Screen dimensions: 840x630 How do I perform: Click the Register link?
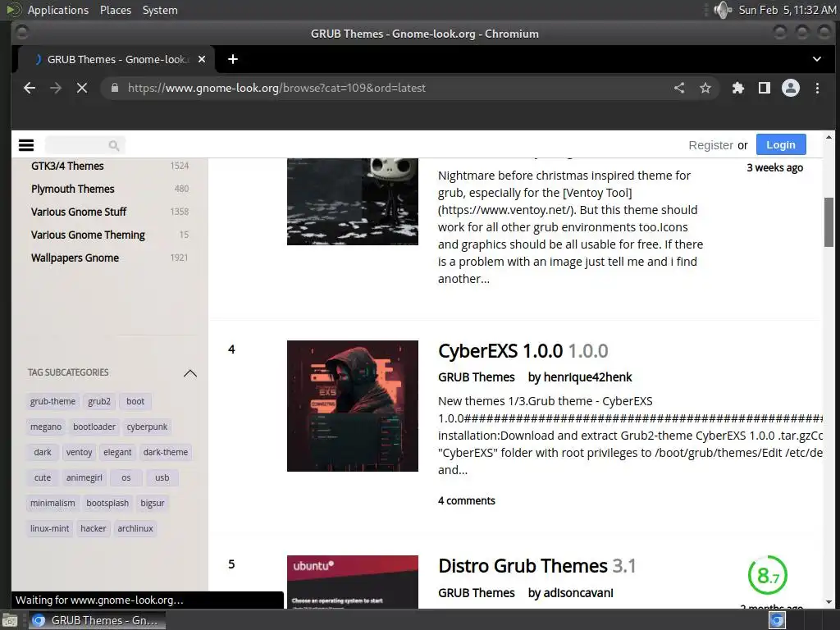pyautogui.click(x=710, y=145)
